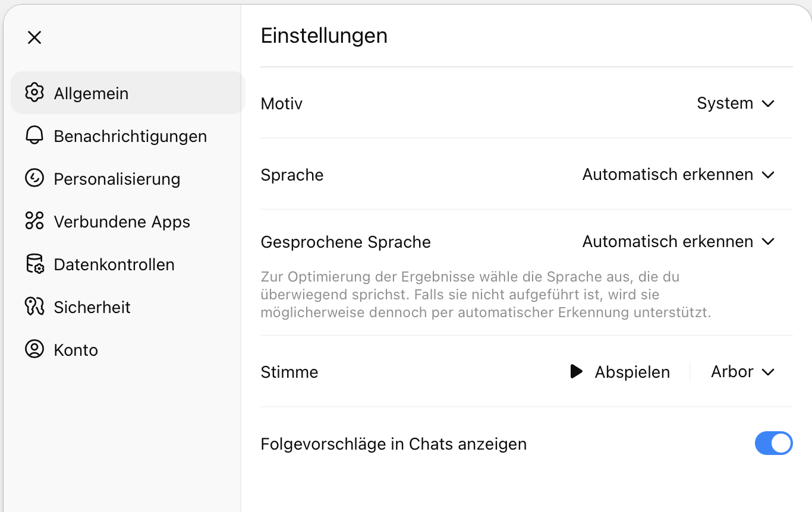Click the Konto profile icon
The image size is (812, 512).
coord(34,349)
